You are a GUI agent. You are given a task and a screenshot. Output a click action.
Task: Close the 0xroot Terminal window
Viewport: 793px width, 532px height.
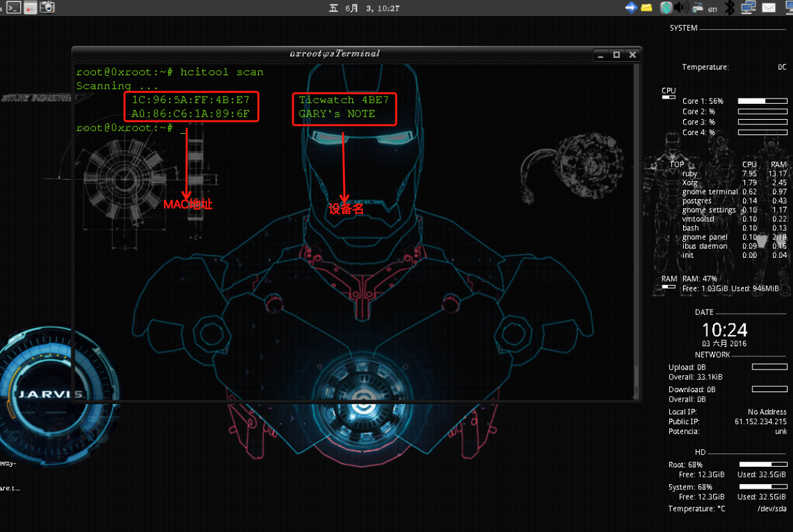[x=633, y=55]
